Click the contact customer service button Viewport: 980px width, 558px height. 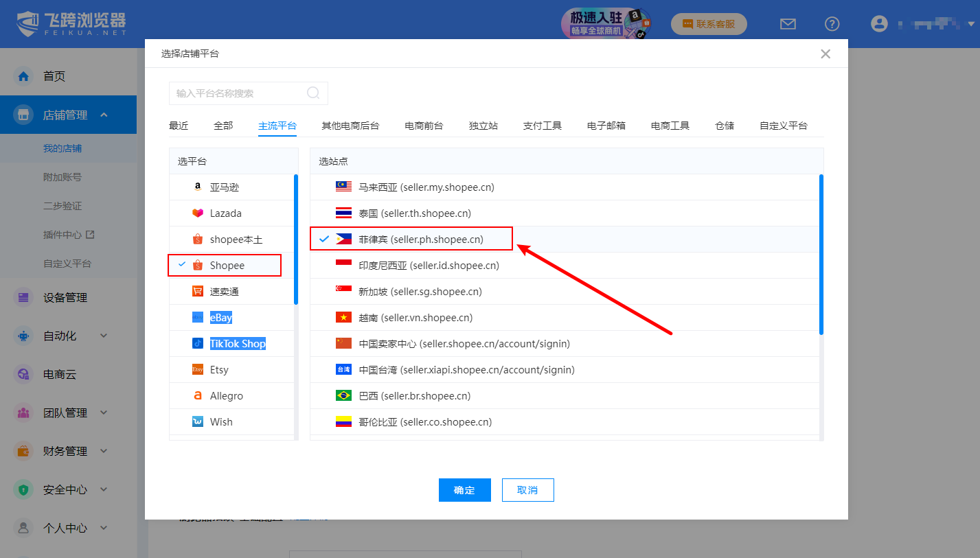[709, 24]
